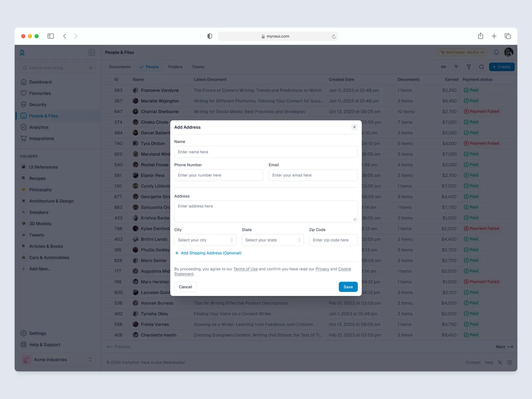The image size is (532, 399).
Task: Click the table search magnifier icon
Action: click(481, 67)
